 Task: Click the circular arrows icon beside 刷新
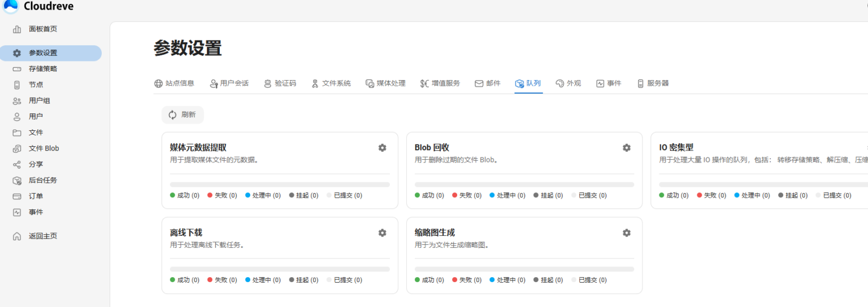(x=173, y=115)
